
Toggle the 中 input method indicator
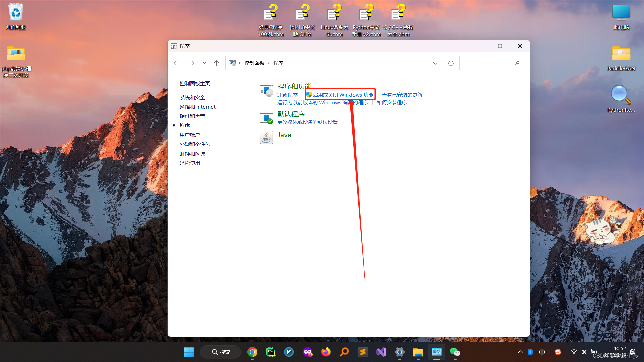click(x=542, y=352)
